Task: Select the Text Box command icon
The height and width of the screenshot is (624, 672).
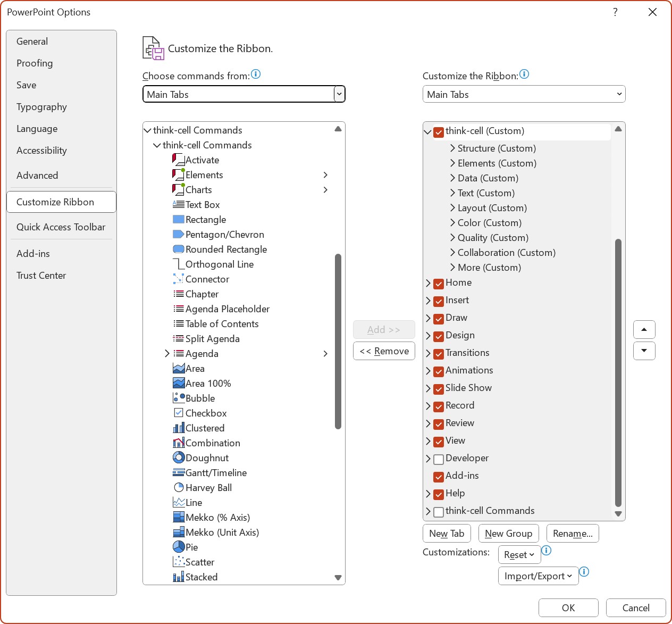Action: click(178, 204)
